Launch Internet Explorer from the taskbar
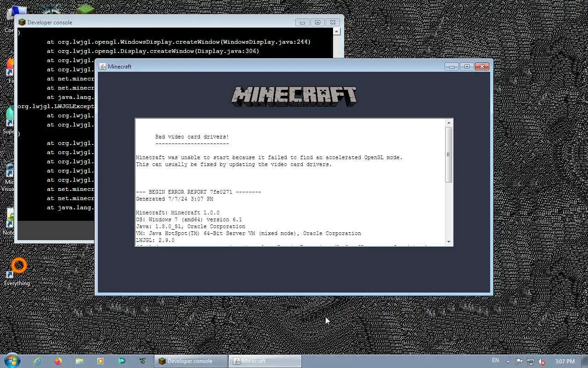 tap(37, 361)
